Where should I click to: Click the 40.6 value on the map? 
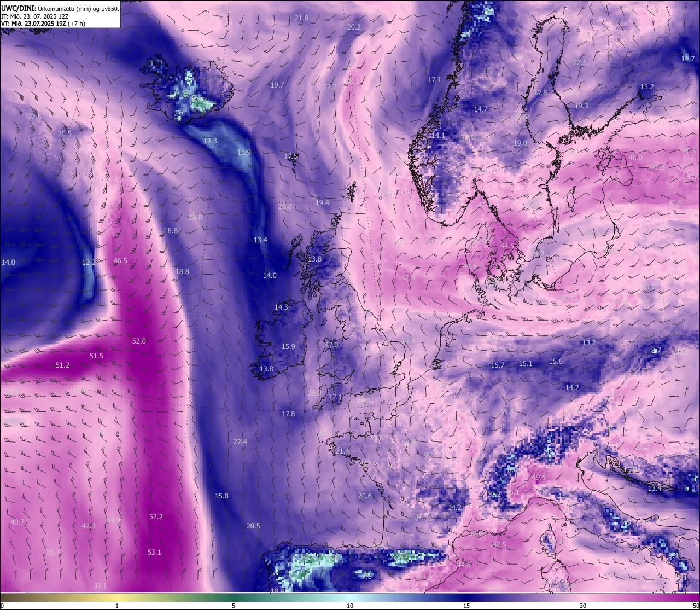pos(675,202)
